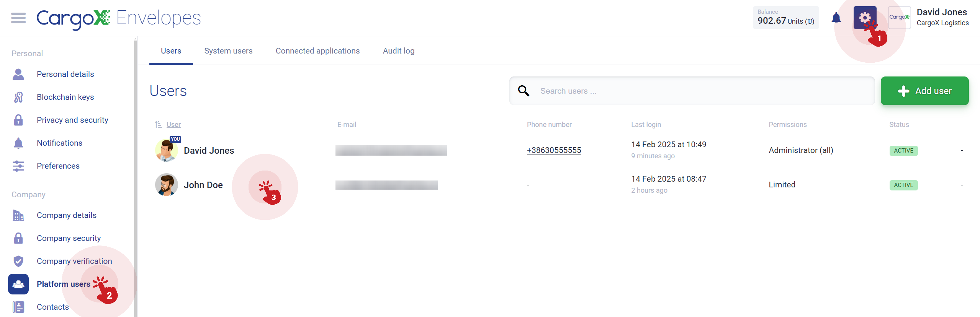Select Platform users in sidebar
Screen dimensions: 980x317
64,284
